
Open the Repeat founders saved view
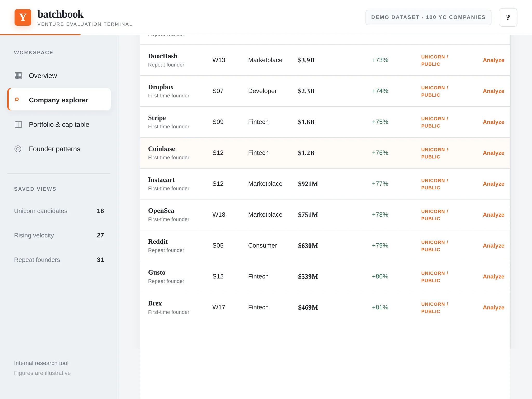(x=59, y=260)
